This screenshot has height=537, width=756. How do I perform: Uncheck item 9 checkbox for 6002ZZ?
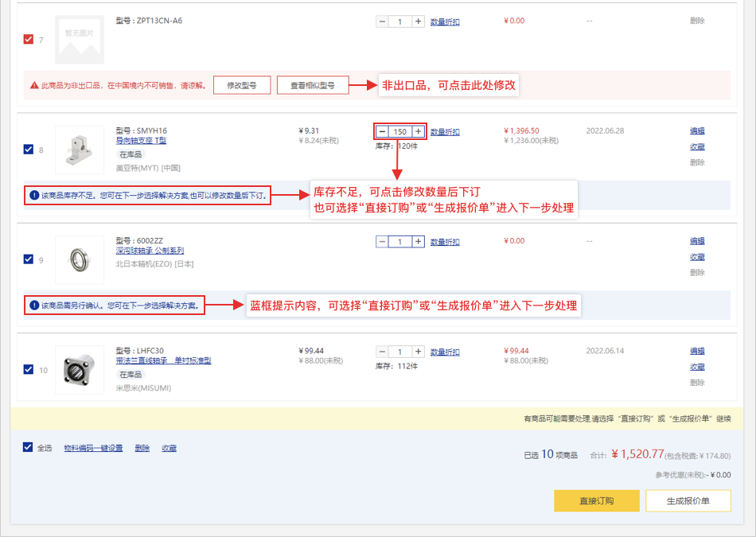29,259
